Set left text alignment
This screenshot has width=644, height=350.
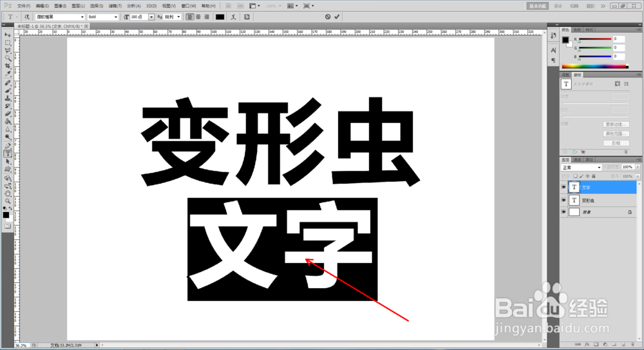[x=190, y=17]
